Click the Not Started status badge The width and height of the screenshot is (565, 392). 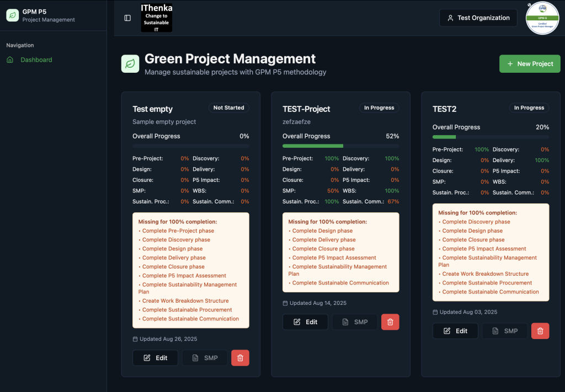click(x=228, y=108)
